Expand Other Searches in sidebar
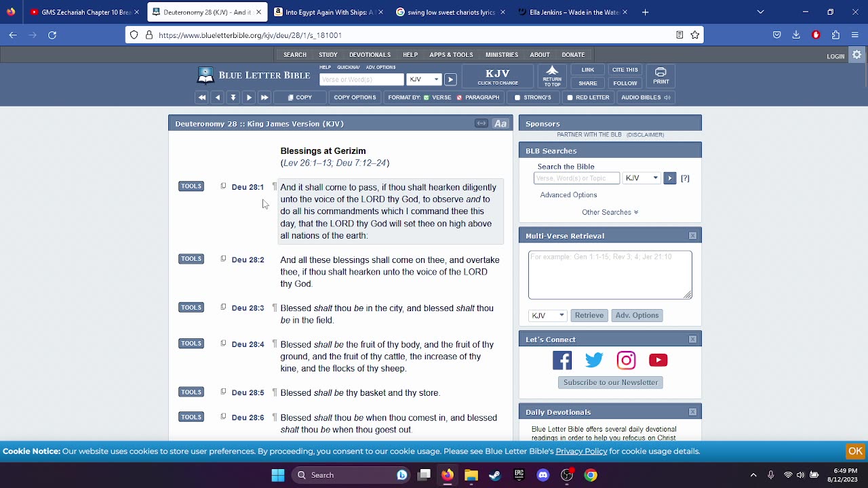 pos(610,212)
